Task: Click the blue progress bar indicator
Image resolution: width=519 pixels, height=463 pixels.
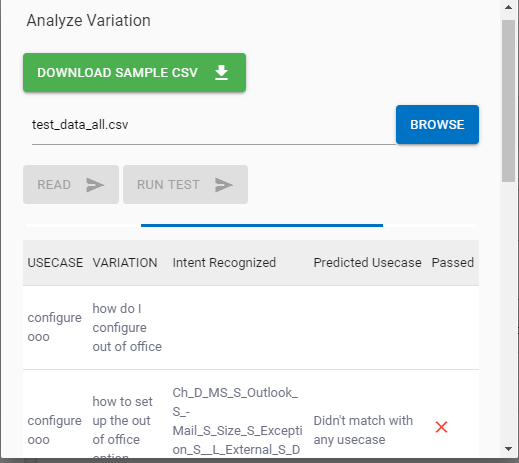Action: point(262,226)
